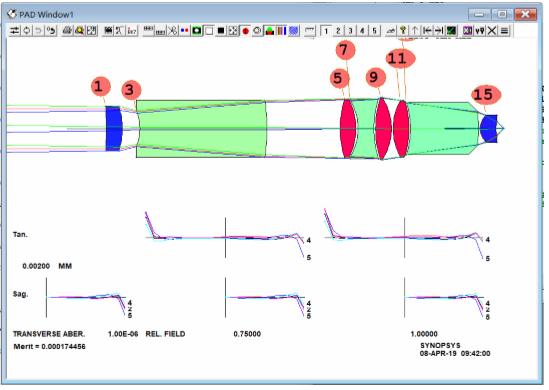Open the sliders settings icon in toolbar
Viewport: 549px width, 390px height.
click(14, 31)
